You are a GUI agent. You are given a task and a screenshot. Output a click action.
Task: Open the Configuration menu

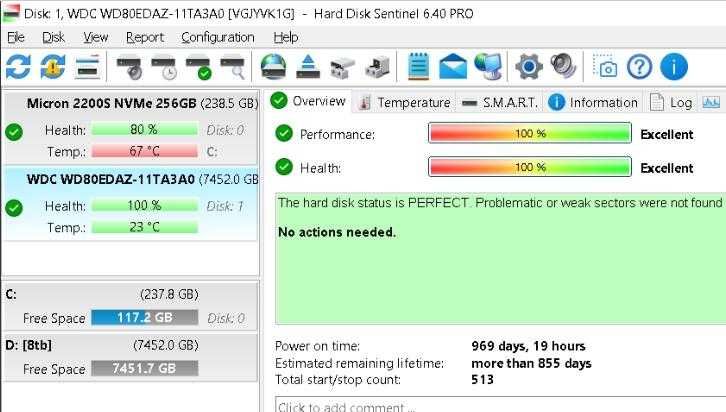[x=218, y=37]
